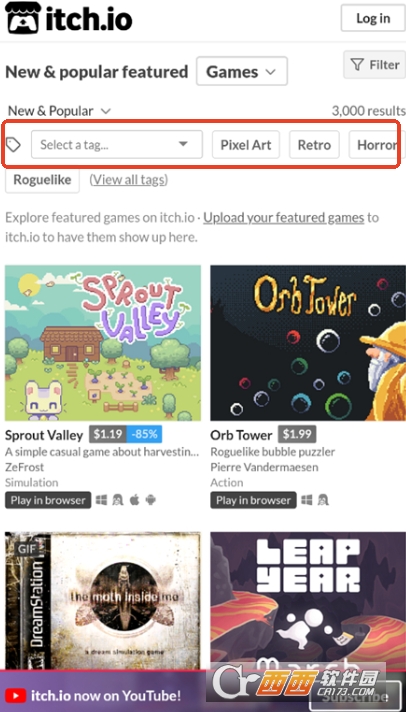Open the Sprout Valley game thumbnail
406x712 pixels.
pos(103,343)
